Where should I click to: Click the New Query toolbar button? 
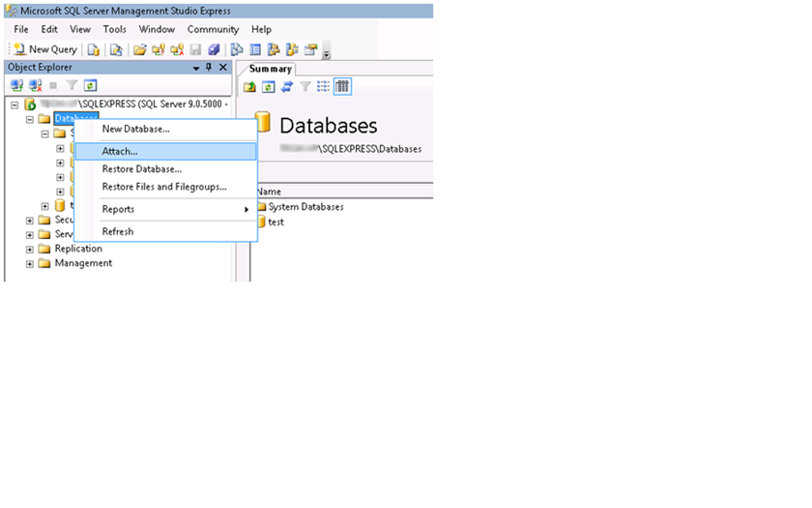click(x=45, y=49)
